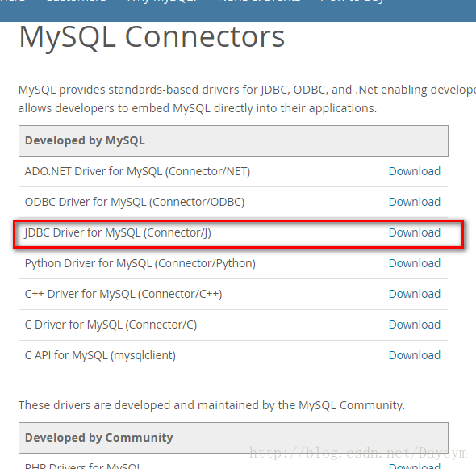476x469 pixels.
Task: Click the C API for MySQL row label
Action: pos(100,356)
